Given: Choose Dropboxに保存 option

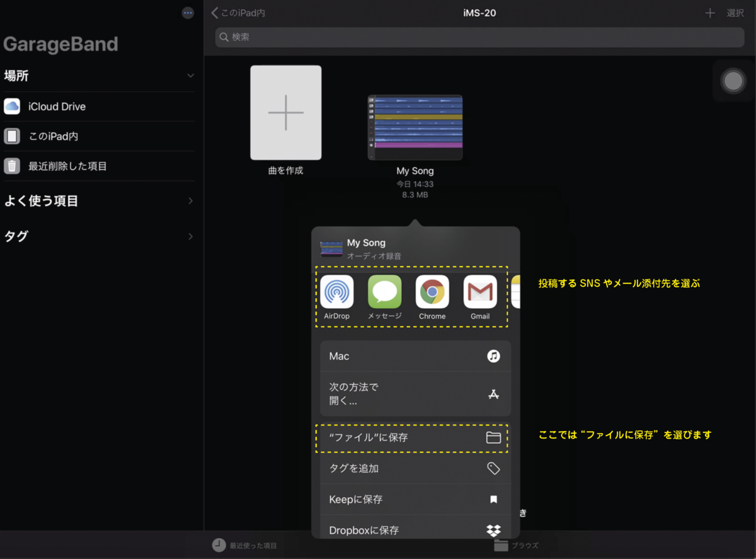Looking at the screenshot, I should click(415, 528).
